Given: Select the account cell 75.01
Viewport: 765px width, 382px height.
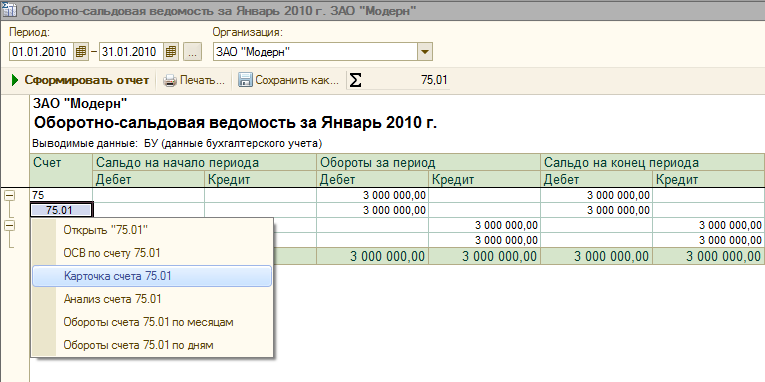Looking at the screenshot, I should coord(61,210).
